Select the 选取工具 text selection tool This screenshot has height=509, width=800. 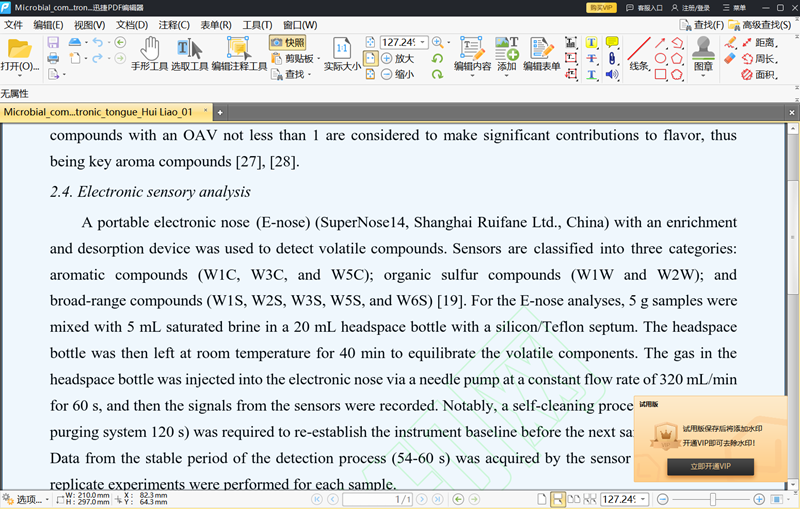(x=189, y=54)
